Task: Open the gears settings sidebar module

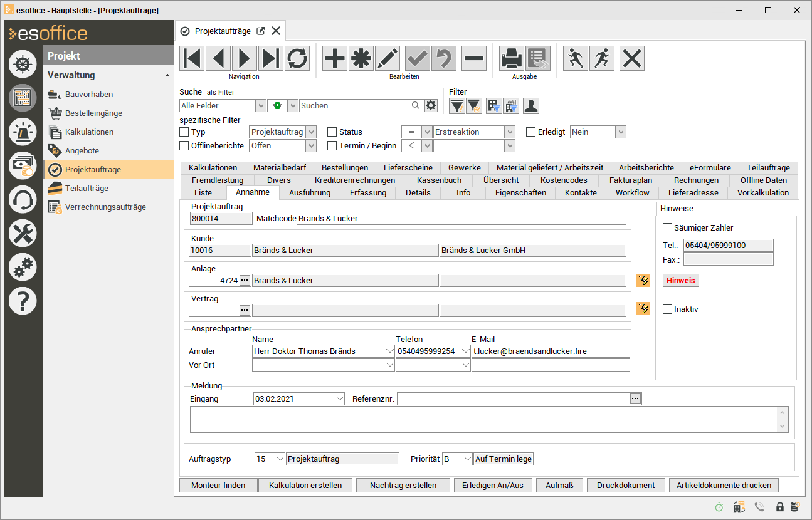Action: coord(23,268)
